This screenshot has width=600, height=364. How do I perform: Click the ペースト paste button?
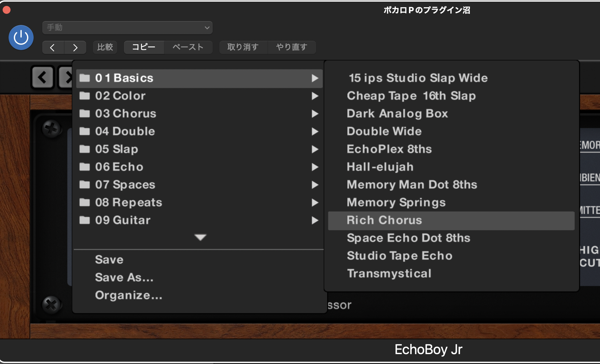188,47
